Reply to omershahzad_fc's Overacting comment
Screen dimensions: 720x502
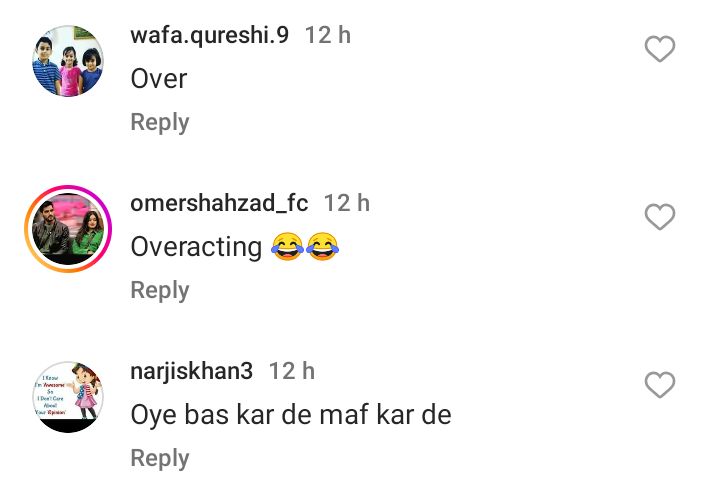coord(160,291)
